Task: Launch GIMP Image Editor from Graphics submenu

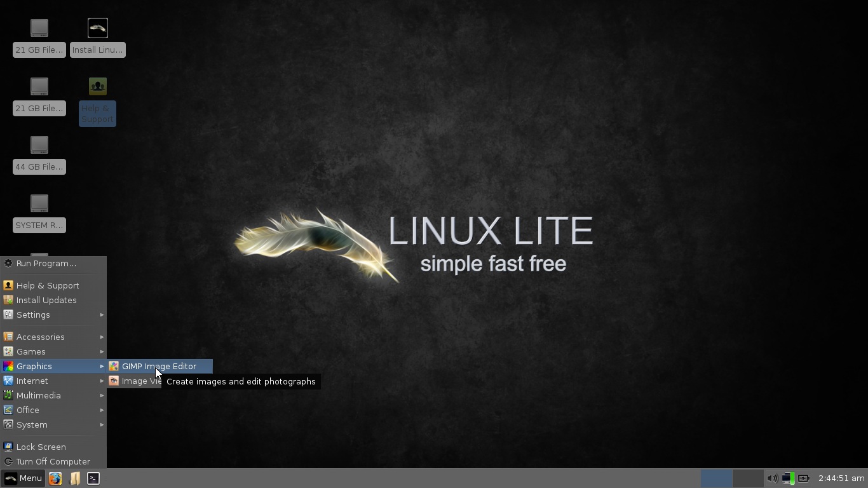Action: pyautogui.click(x=159, y=366)
